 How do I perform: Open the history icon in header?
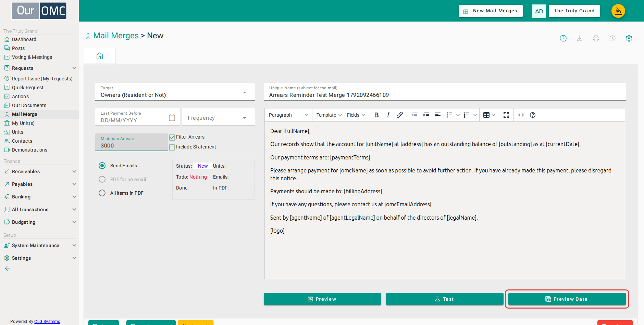tap(612, 38)
